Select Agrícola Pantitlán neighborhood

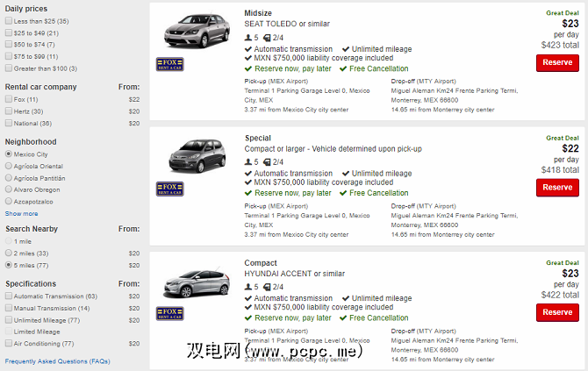pyautogui.click(x=9, y=178)
